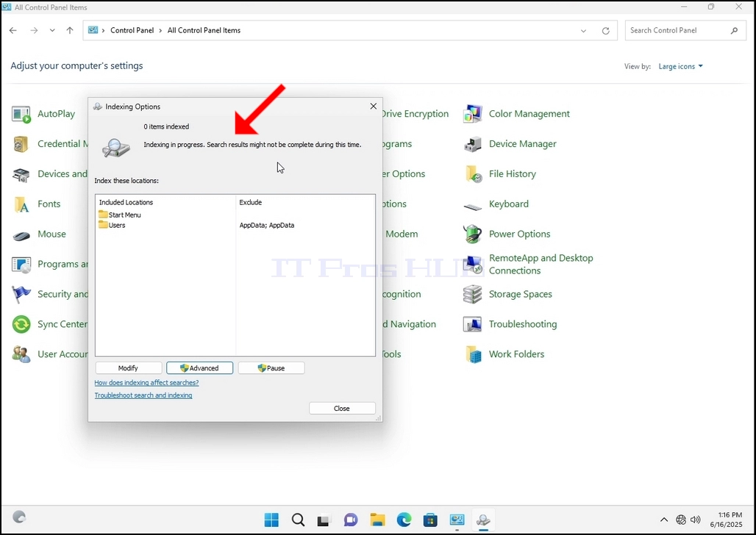756x535 pixels.
Task: Open the Fonts control panel item
Action: pyautogui.click(x=37, y=204)
